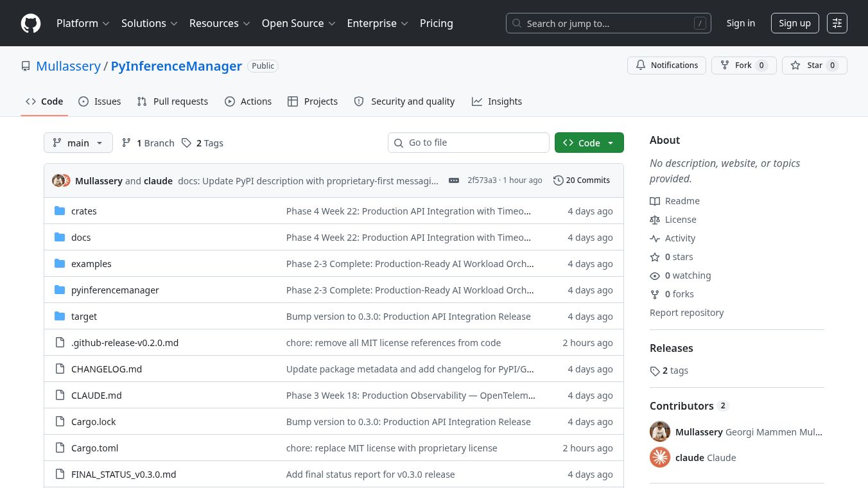Open 'chore: remove all MIT license references' commit

tap(394, 343)
